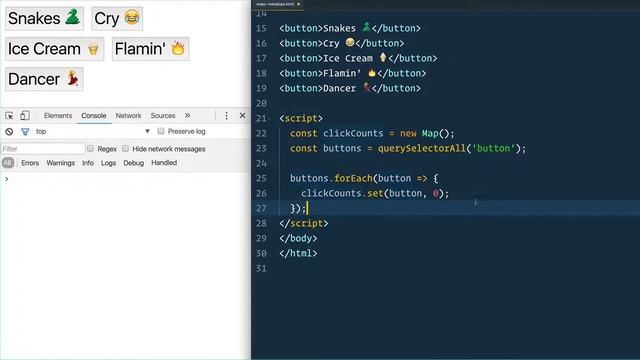
Task: Show more DevTools tabs chevron
Action: (187, 116)
